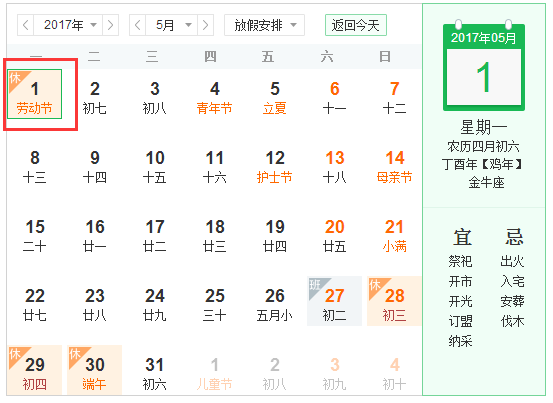This screenshot has height=403, width=553.
Task: Go to next month arrow
Action: (205, 25)
